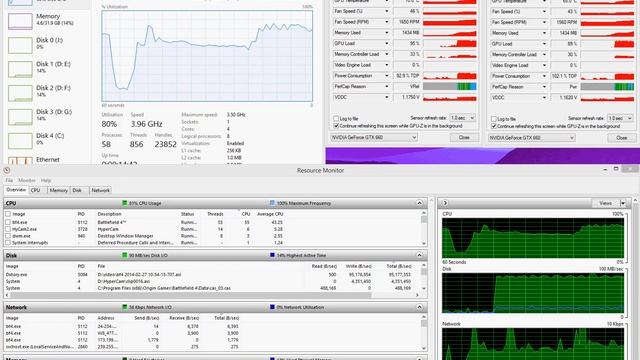This screenshot has height=360, width=640.
Task: Enable Log to file in GPU-Z showing VRel
Action: 336,119
